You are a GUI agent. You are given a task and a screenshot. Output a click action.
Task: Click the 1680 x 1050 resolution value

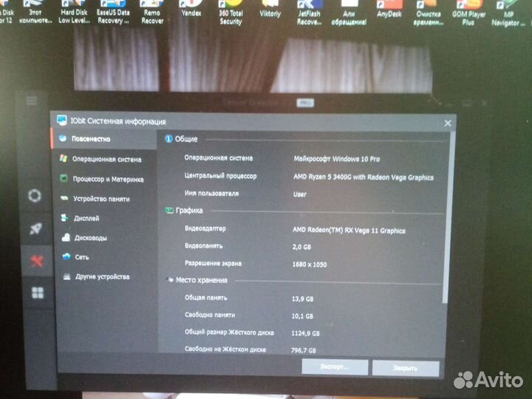(x=309, y=265)
